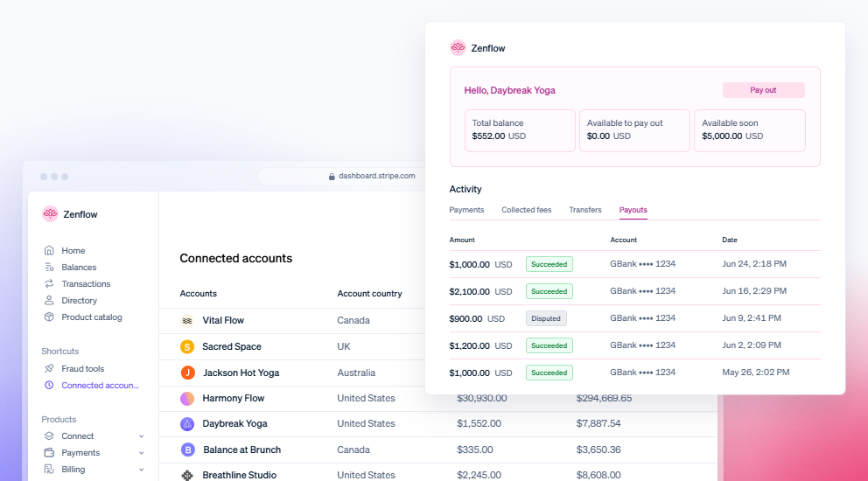Click the Sacred Space yellow S avatar
This screenshot has height=481, width=868.
point(187,346)
